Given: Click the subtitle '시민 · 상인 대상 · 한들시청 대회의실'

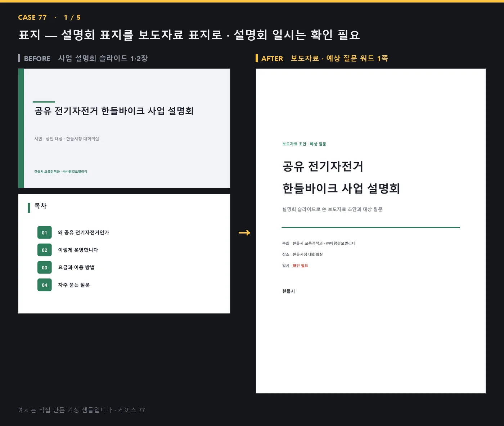Looking at the screenshot, I should click(x=67, y=139).
